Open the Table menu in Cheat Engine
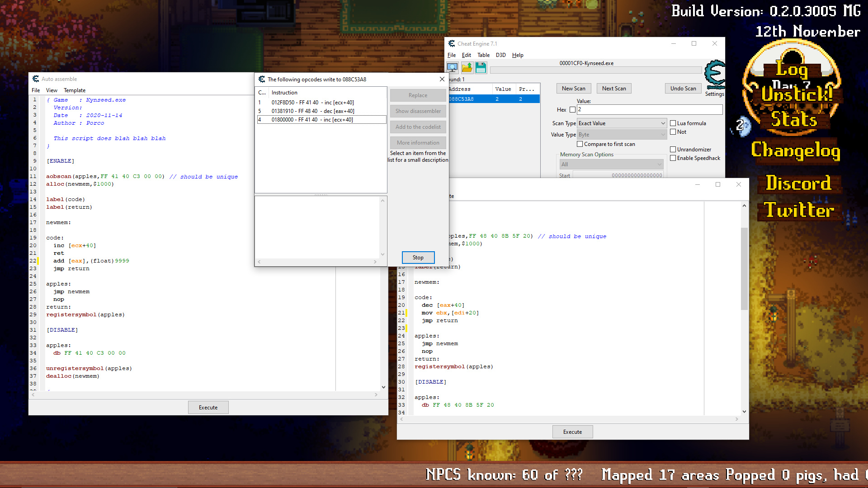Screen dimensions: 868x488 (483, 55)
